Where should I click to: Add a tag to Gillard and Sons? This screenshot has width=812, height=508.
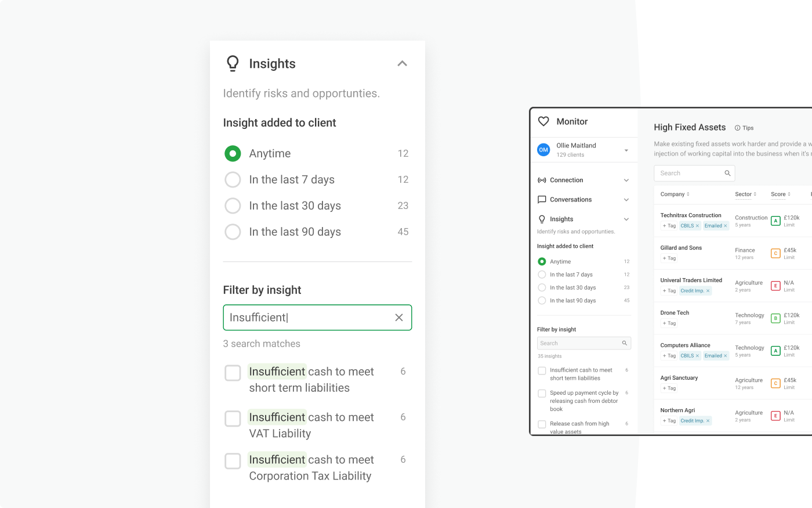click(x=669, y=258)
